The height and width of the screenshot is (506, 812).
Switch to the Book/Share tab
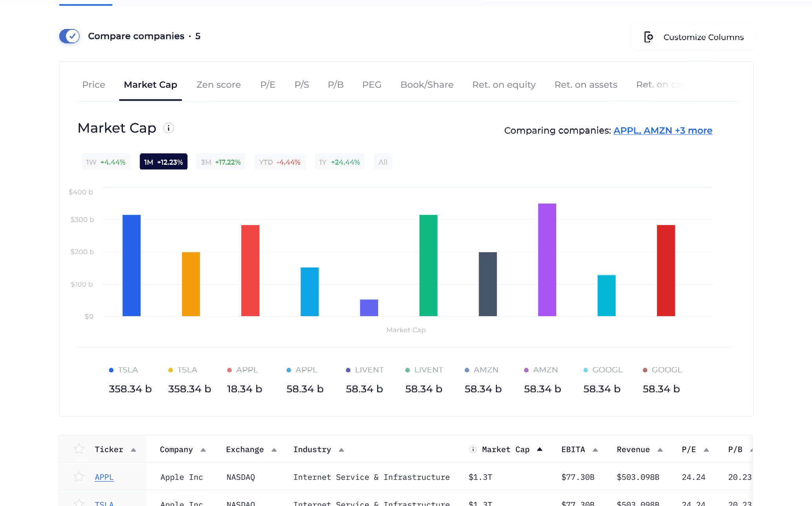(427, 85)
